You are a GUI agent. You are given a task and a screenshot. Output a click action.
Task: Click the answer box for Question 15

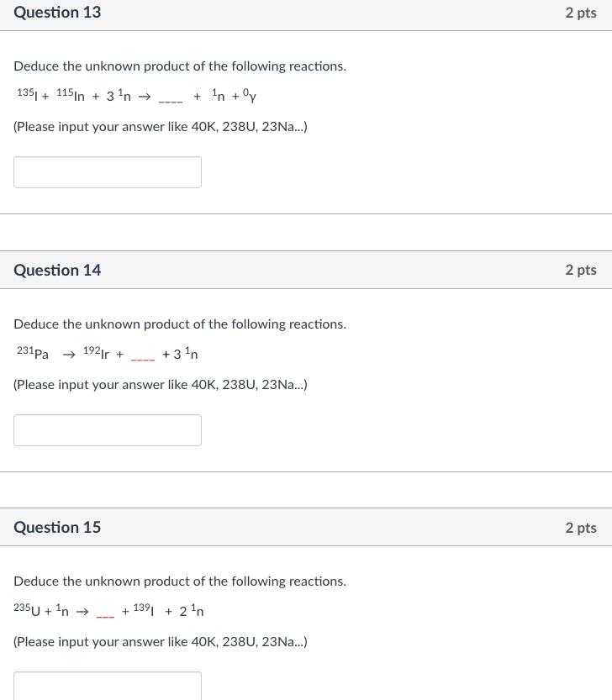[108, 687]
